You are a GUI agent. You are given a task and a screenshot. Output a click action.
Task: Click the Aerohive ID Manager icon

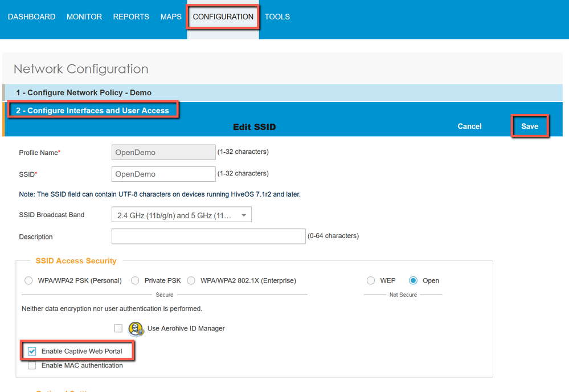(136, 329)
